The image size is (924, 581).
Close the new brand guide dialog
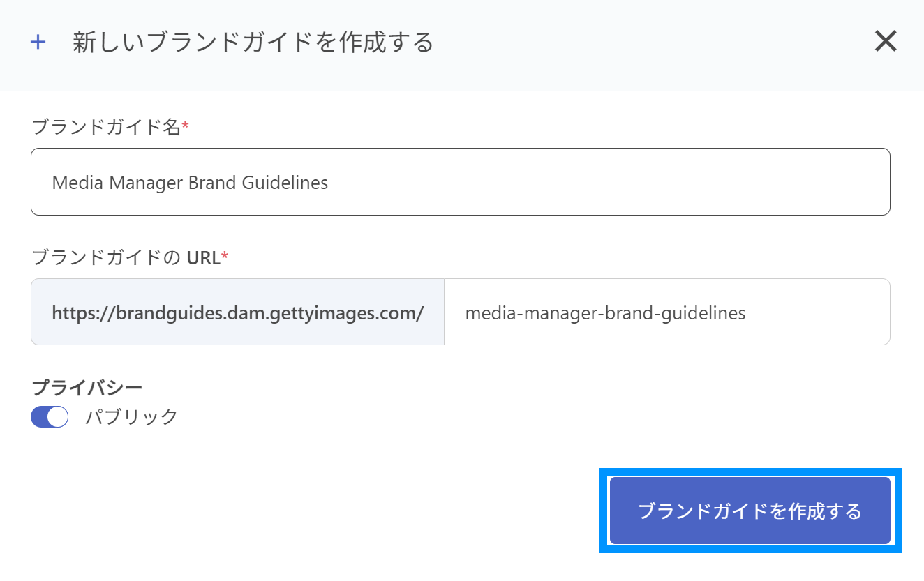[x=885, y=42]
